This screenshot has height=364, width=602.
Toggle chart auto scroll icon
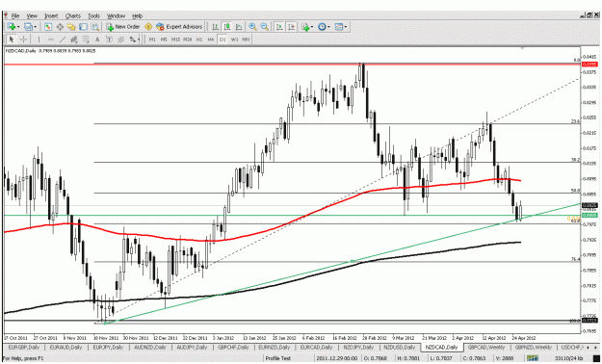coord(279,27)
